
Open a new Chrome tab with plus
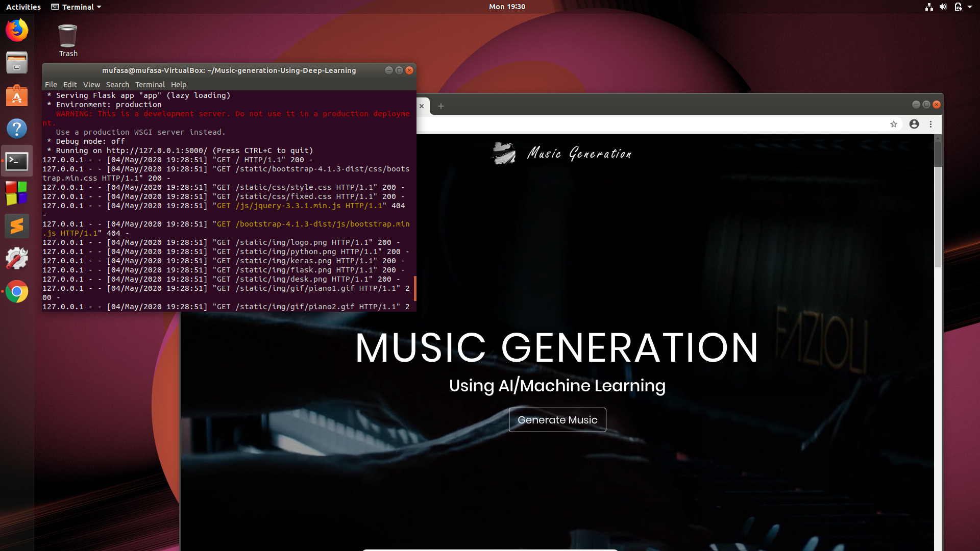click(441, 106)
